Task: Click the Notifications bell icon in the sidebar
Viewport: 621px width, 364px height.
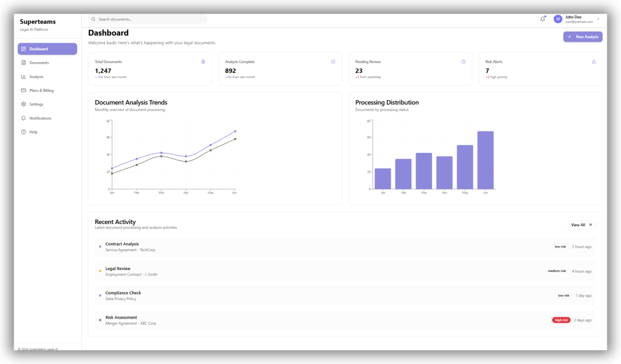Action: [x=23, y=118]
